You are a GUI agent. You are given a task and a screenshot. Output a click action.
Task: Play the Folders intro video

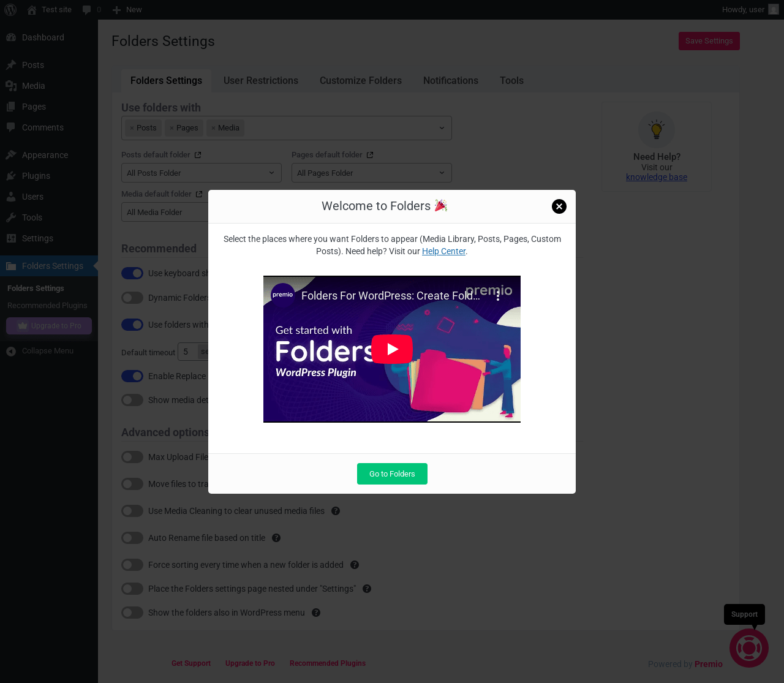click(392, 349)
